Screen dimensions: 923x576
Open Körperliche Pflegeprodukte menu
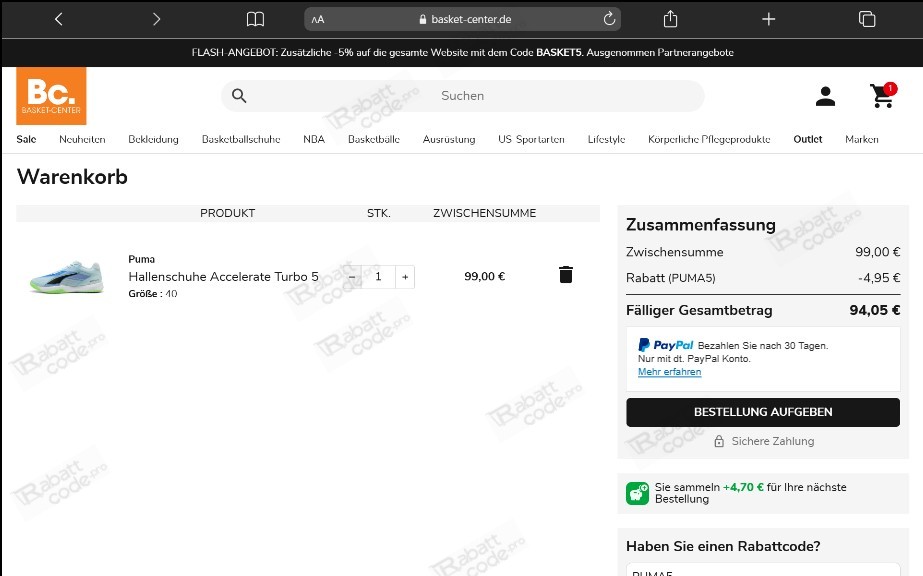point(709,139)
